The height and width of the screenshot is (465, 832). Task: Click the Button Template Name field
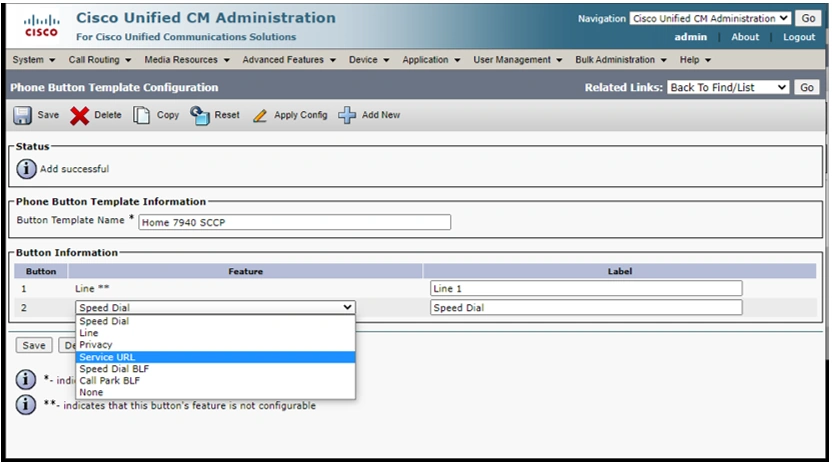[x=294, y=222]
